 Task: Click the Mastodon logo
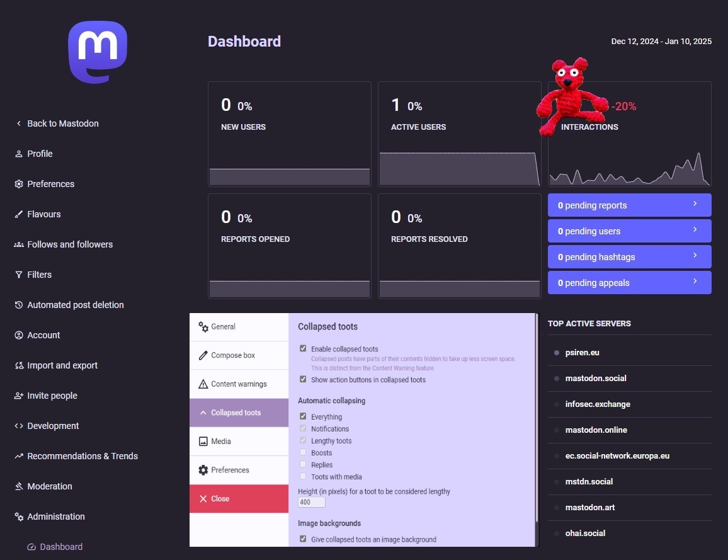pos(98,52)
